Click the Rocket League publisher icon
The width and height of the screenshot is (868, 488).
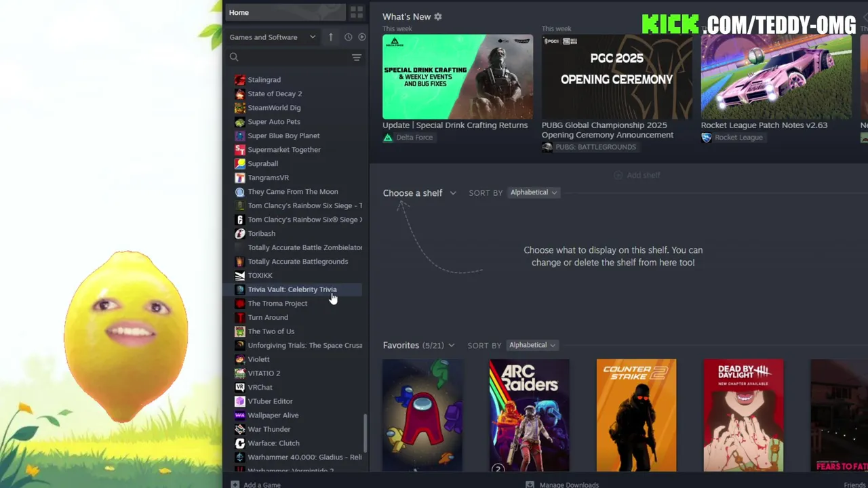pyautogui.click(x=706, y=138)
